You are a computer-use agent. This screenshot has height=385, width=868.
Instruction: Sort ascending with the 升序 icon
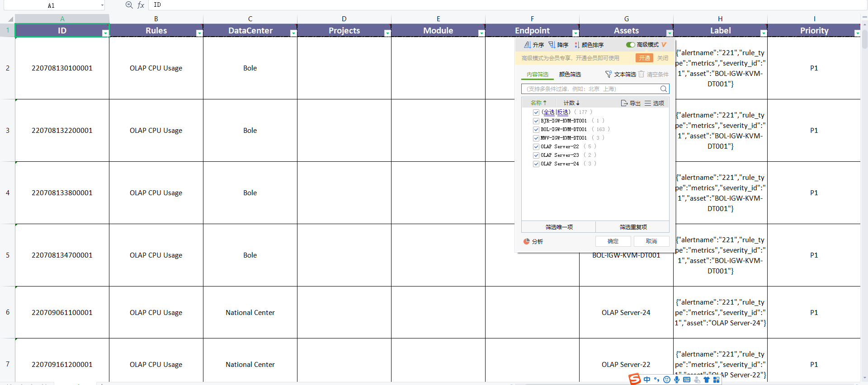coord(527,45)
